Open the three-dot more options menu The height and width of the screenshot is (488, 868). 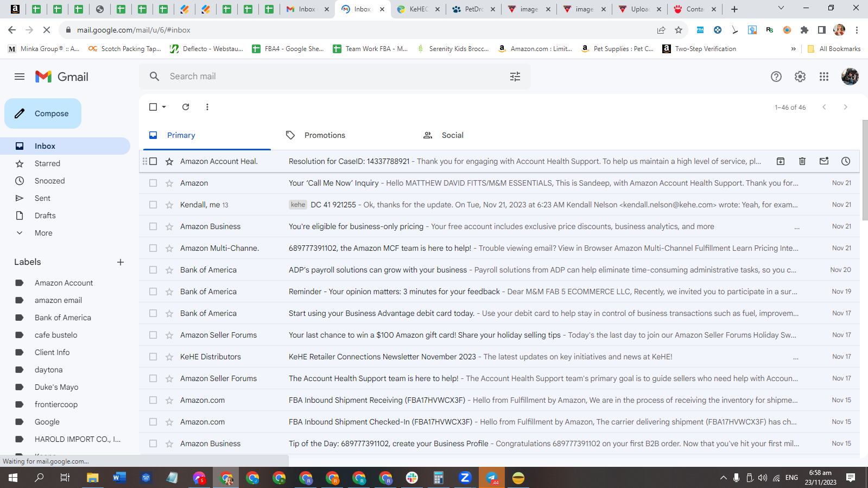pos(207,107)
